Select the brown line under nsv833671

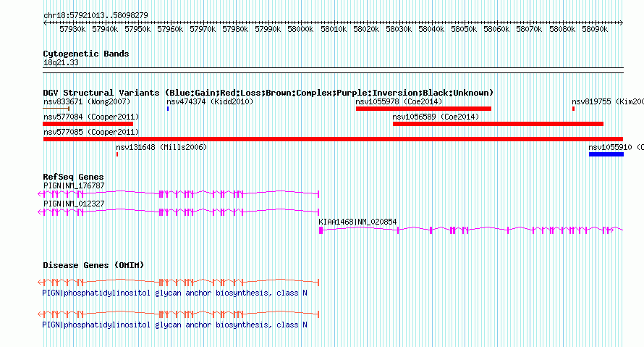pos(56,109)
